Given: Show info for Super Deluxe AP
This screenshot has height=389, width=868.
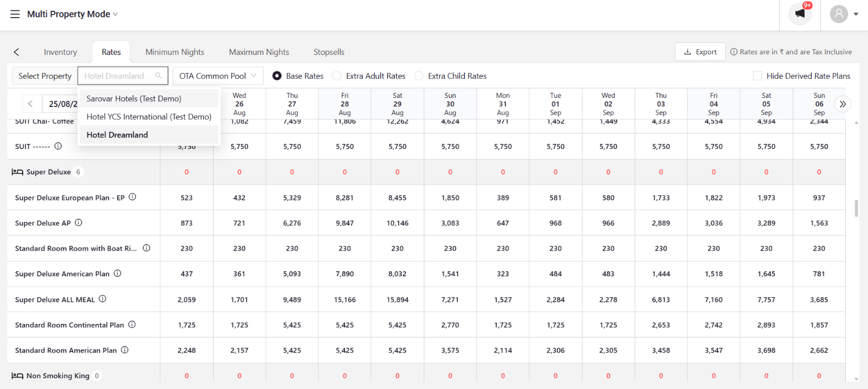Looking at the screenshot, I should coord(79,223).
